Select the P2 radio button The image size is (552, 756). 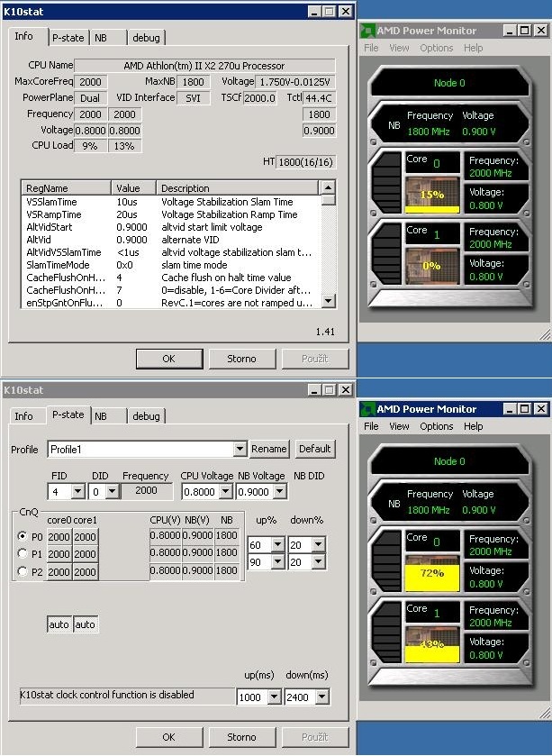(x=22, y=571)
